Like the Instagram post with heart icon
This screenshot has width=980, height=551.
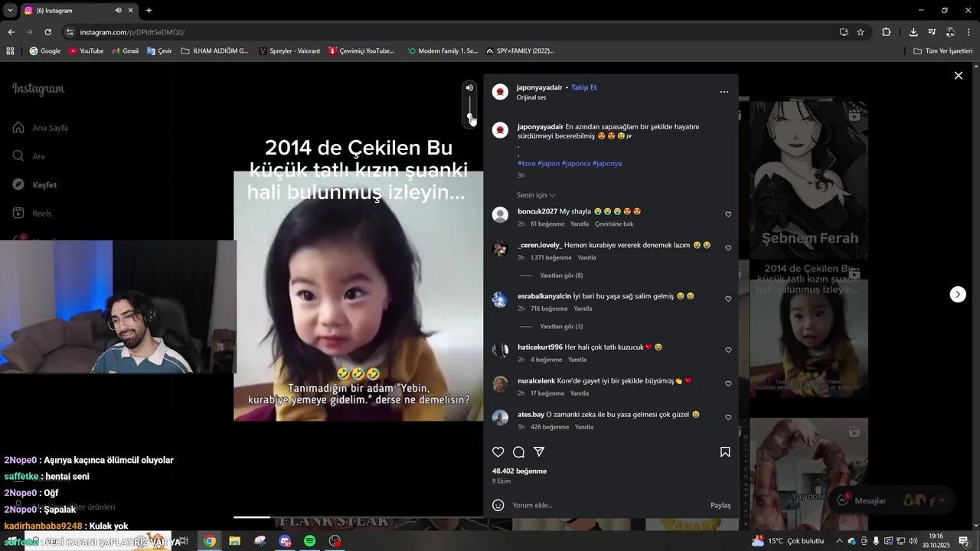498,452
